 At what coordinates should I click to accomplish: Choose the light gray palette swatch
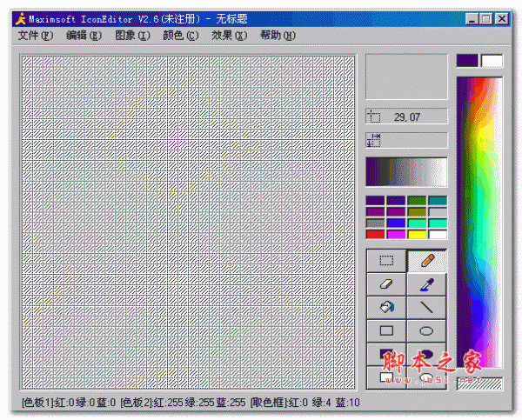438,211
